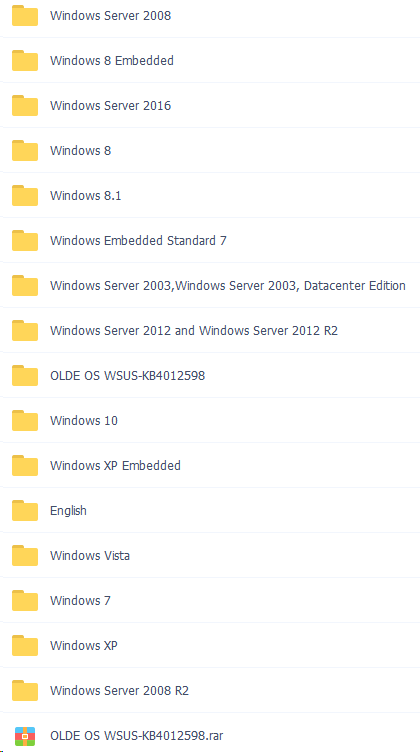
Task: Click folder icon of Windows Server 2003 Datacenter Edition
Action: coord(25,286)
